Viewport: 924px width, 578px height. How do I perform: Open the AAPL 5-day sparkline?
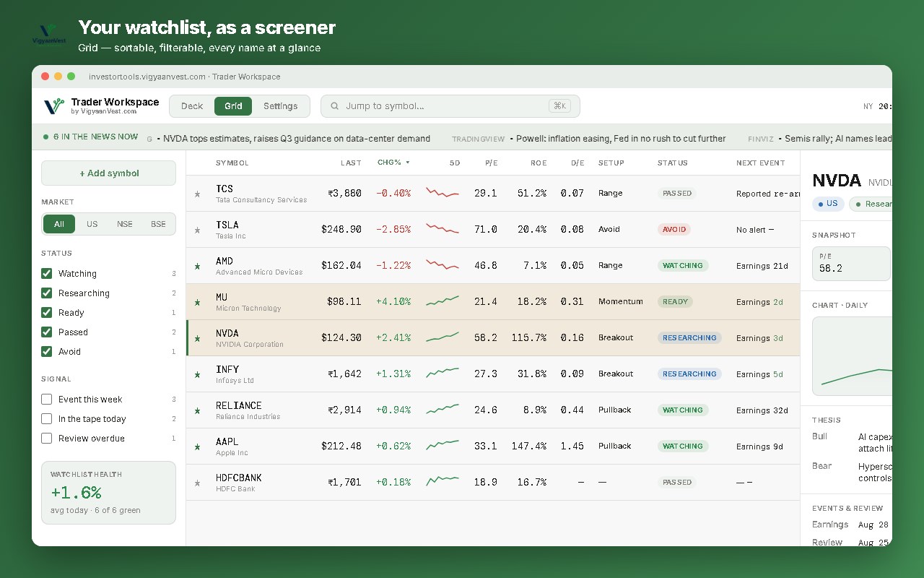(x=443, y=446)
